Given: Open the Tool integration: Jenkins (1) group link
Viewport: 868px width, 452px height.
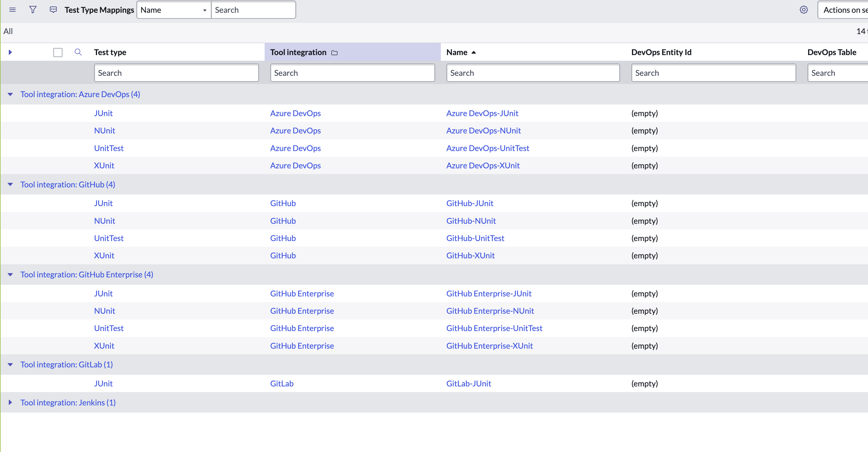Looking at the screenshot, I should 68,402.
